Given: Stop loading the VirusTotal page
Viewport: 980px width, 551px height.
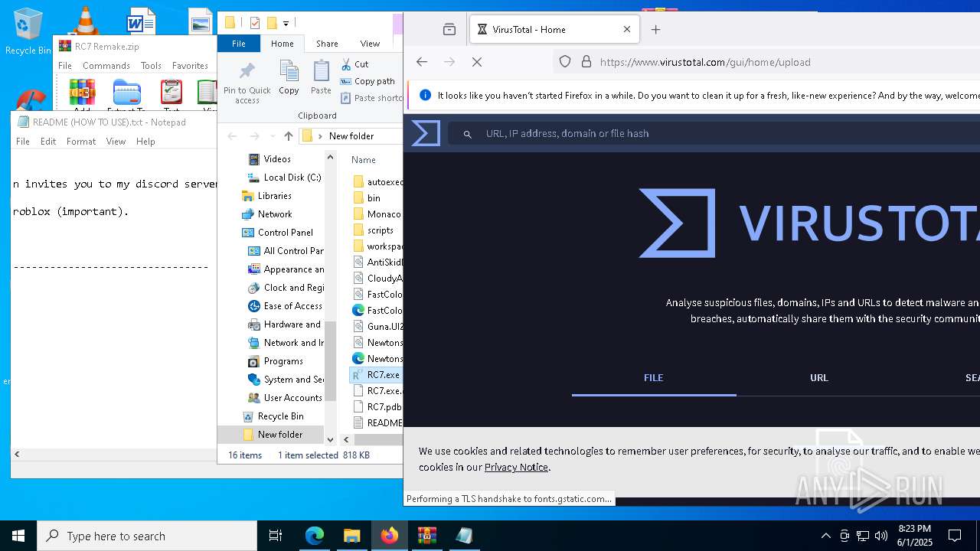Looking at the screenshot, I should [x=477, y=62].
